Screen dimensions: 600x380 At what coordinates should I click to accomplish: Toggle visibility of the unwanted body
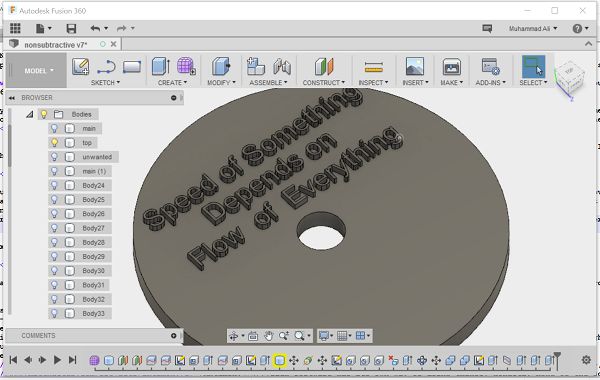[x=54, y=157]
